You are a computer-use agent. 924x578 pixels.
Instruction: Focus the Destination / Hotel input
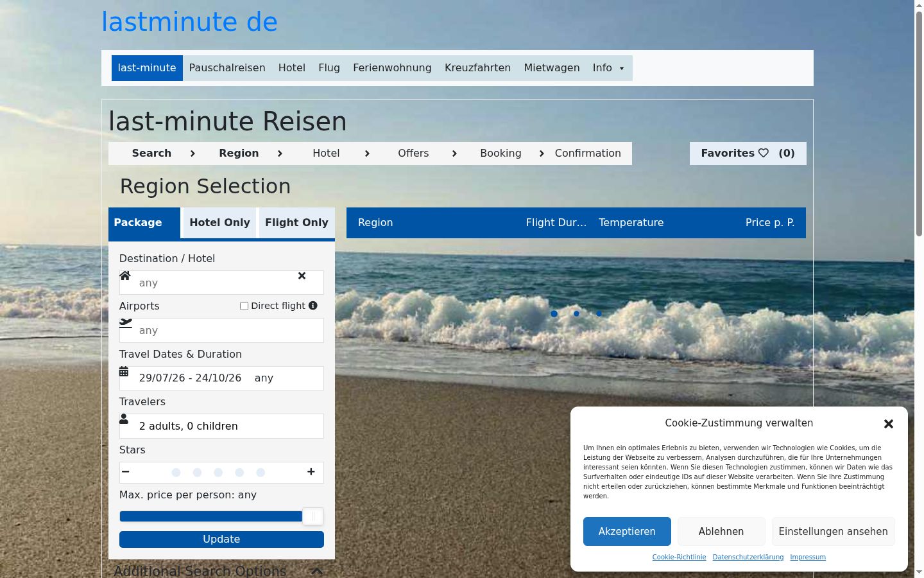click(221, 283)
